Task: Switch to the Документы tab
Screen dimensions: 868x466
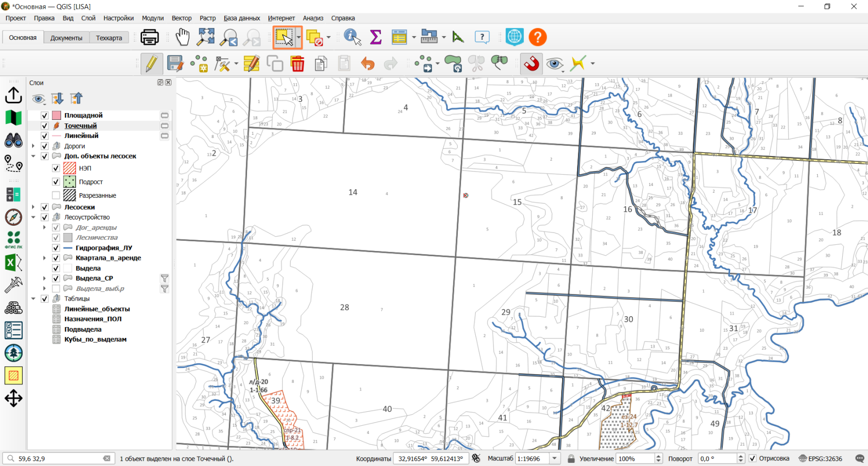Action: click(66, 38)
